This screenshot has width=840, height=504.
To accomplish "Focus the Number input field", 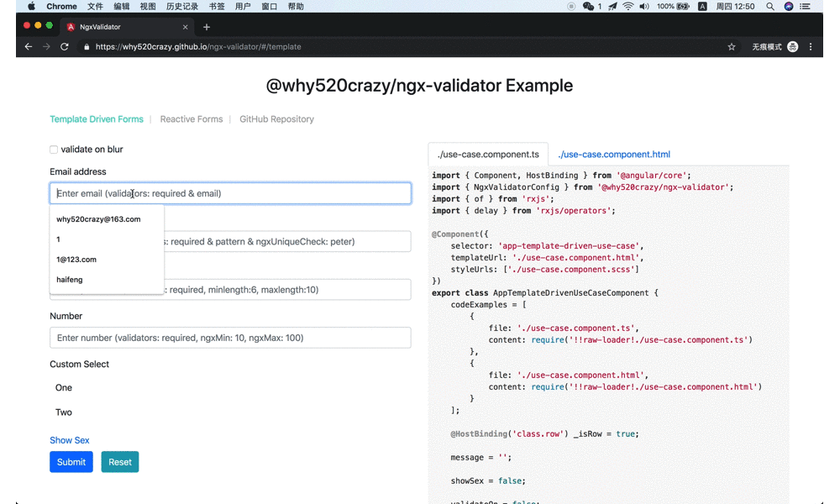I will point(230,338).
